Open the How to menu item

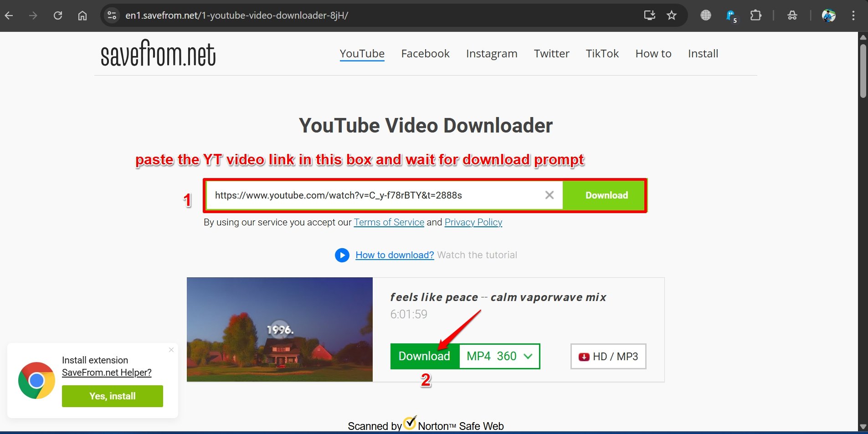[653, 54]
